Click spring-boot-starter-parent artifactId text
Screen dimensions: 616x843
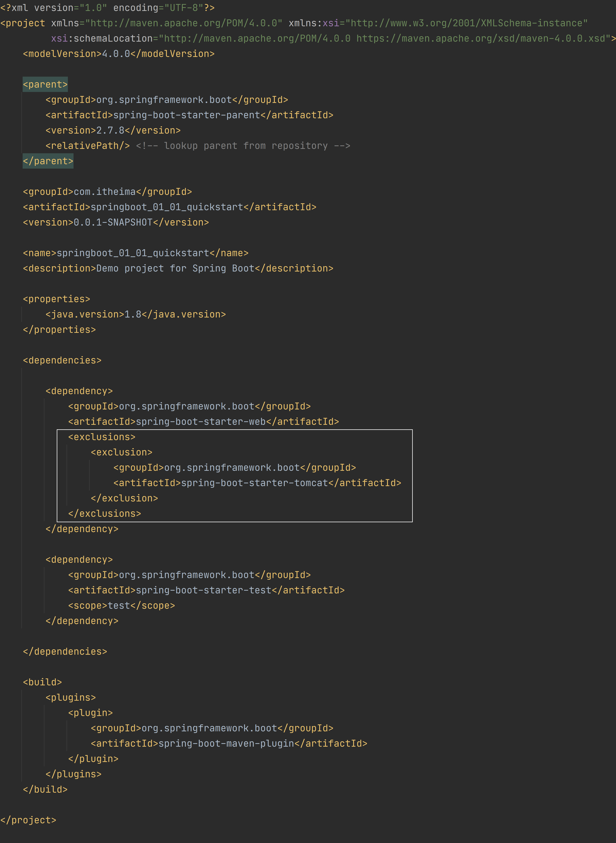pos(186,115)
